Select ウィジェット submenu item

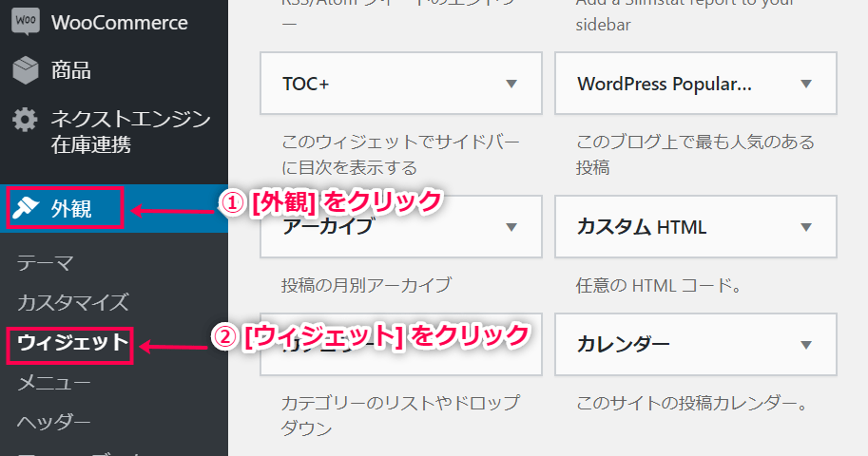tap(72, 343)
